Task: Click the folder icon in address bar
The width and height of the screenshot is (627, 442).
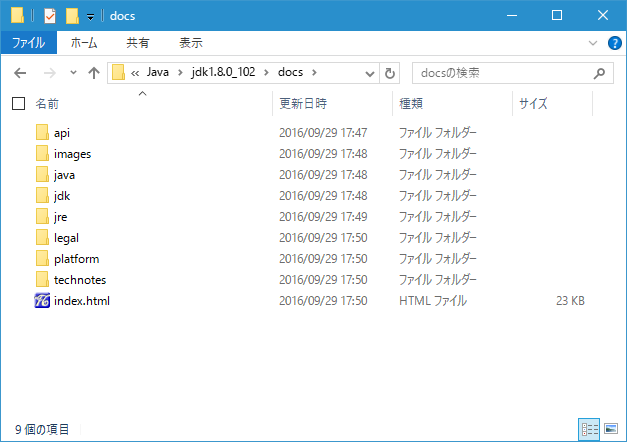Action: tap(118, 72)
